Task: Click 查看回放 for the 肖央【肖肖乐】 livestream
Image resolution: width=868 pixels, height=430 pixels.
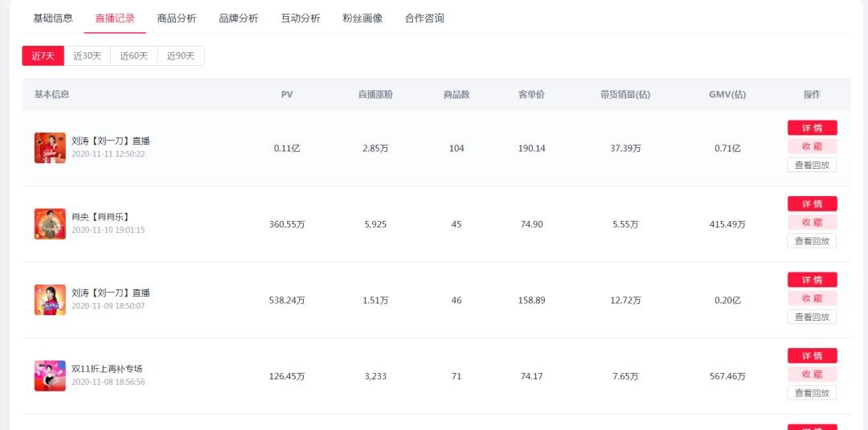Action: pos(812,241)
